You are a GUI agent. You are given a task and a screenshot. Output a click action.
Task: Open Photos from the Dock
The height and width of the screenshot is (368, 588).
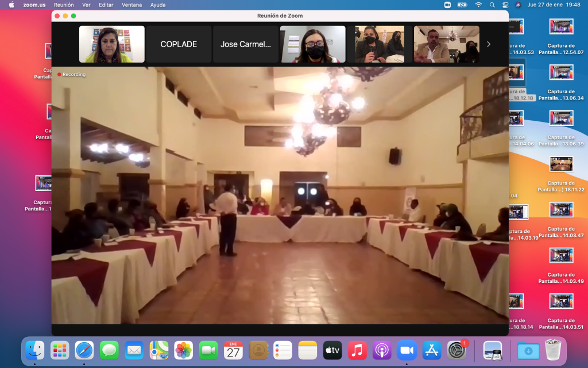[183, 351]
